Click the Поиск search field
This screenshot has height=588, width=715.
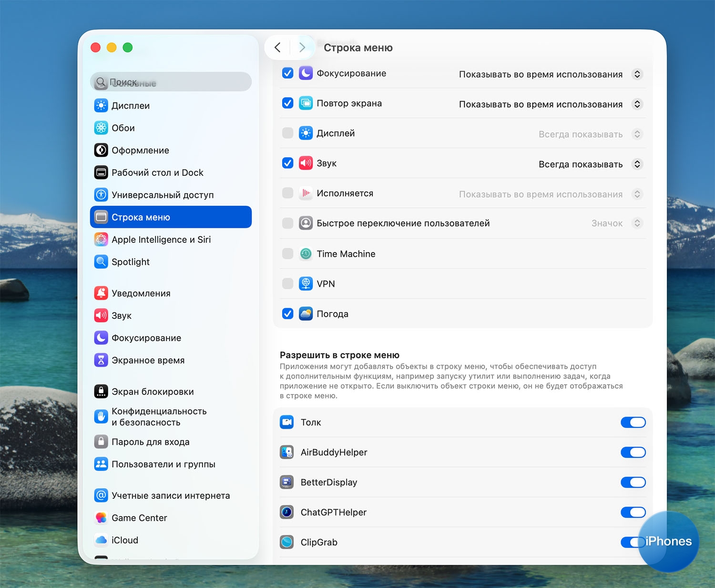(171, 82)
